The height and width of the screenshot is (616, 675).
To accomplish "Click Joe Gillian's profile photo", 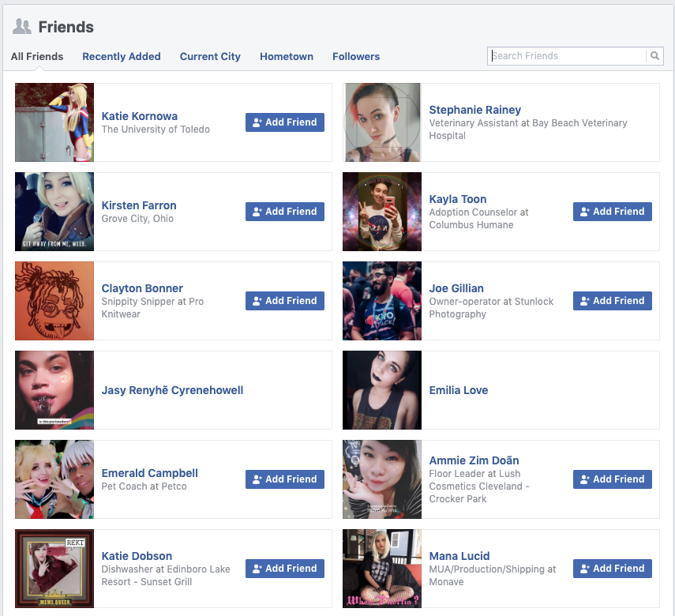I will (382, 301).
